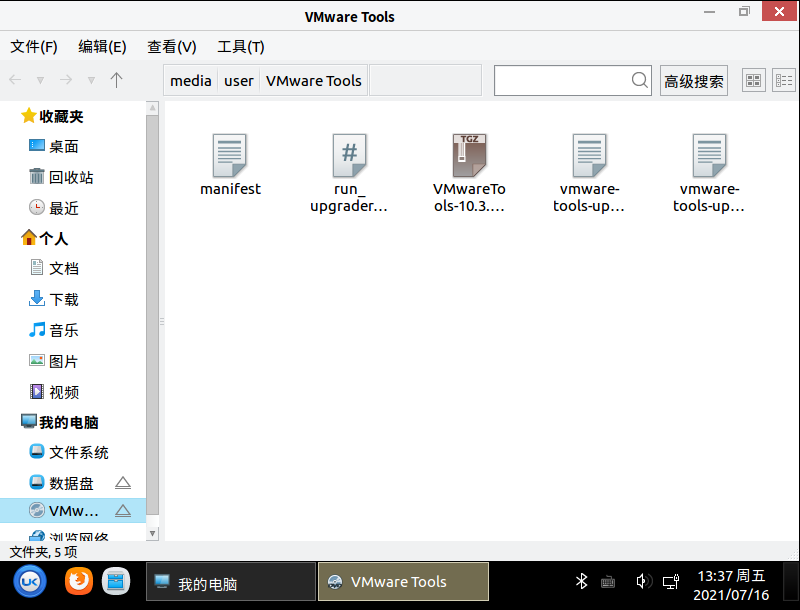
Task: Click the forward navigation arrow
Action: [66, 80]
